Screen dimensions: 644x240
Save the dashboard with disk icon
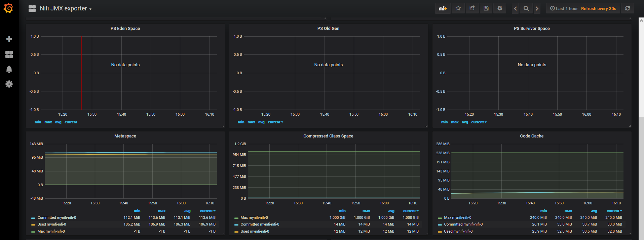[x=486, y=8]
